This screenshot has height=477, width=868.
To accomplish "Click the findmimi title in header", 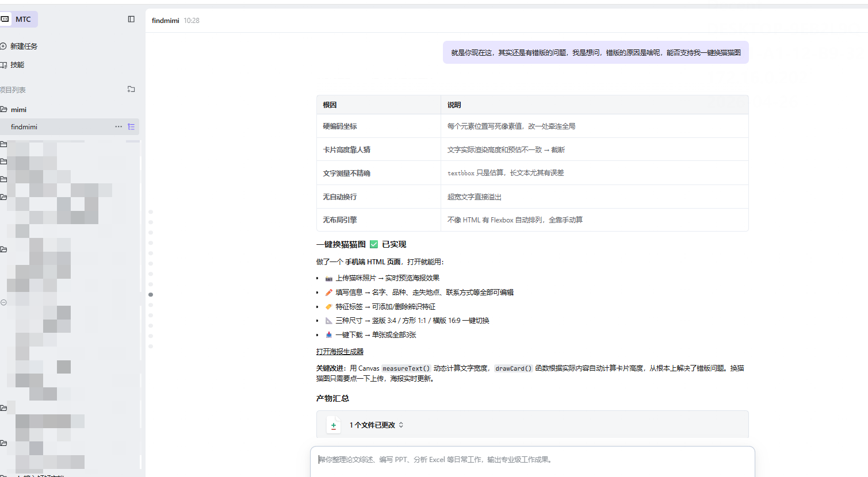I will click(x=166, y=21).
